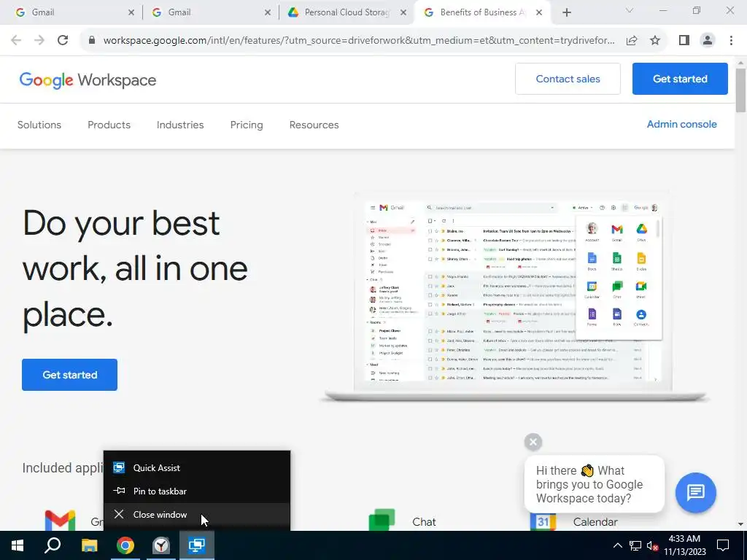The width and height of the screenshot is (747, 560).
Task: Click the Contact sales button
Action: point(568,79)
